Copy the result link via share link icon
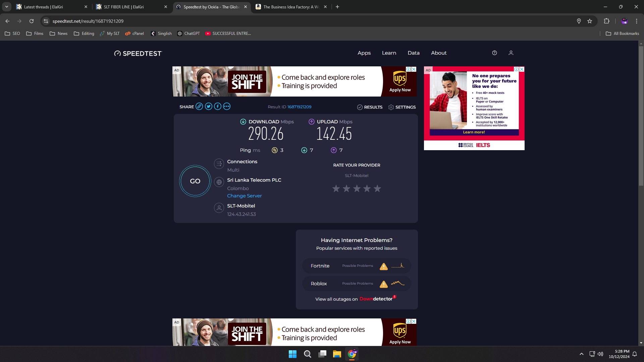 coord(199,107)
